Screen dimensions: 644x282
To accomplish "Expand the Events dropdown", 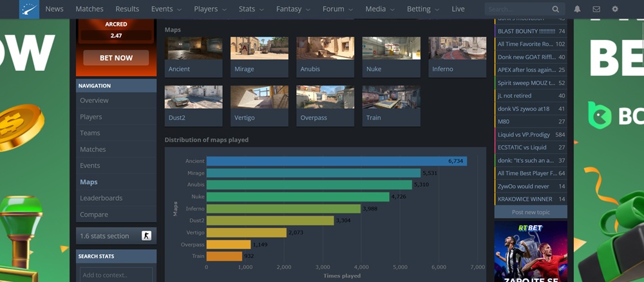I will point(166,9).
